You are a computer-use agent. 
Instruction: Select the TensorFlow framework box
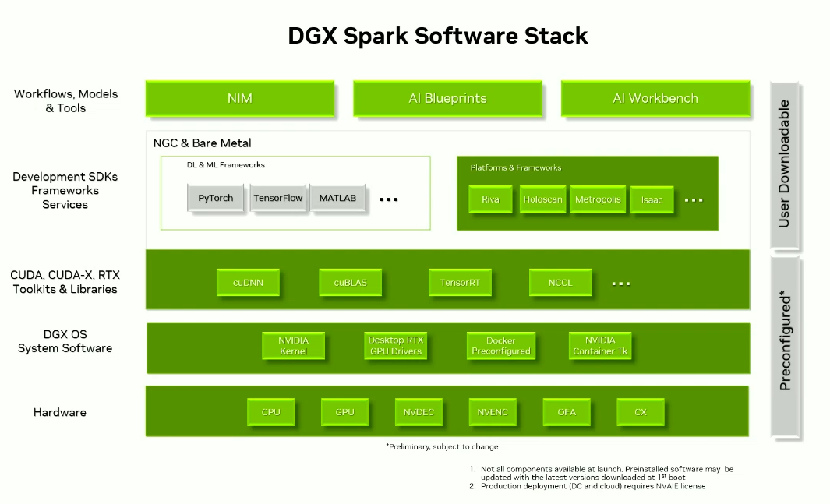(278, 198)
